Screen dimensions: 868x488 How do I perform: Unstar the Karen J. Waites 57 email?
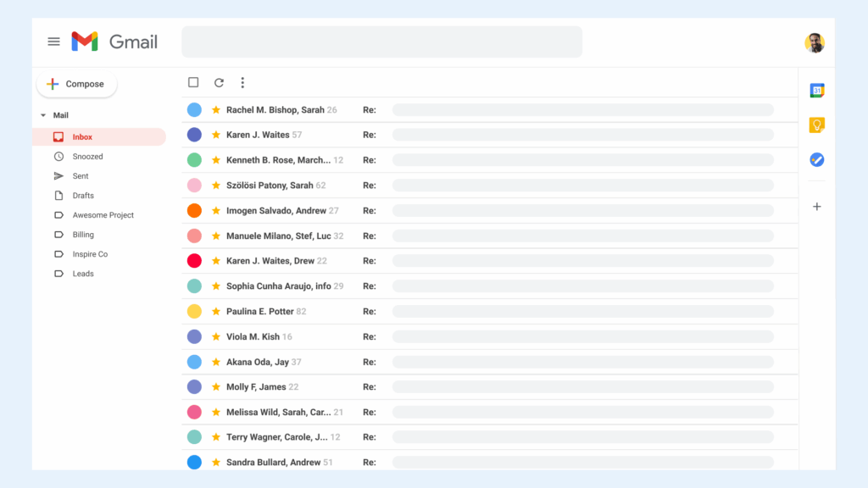[x=216, y=135]
